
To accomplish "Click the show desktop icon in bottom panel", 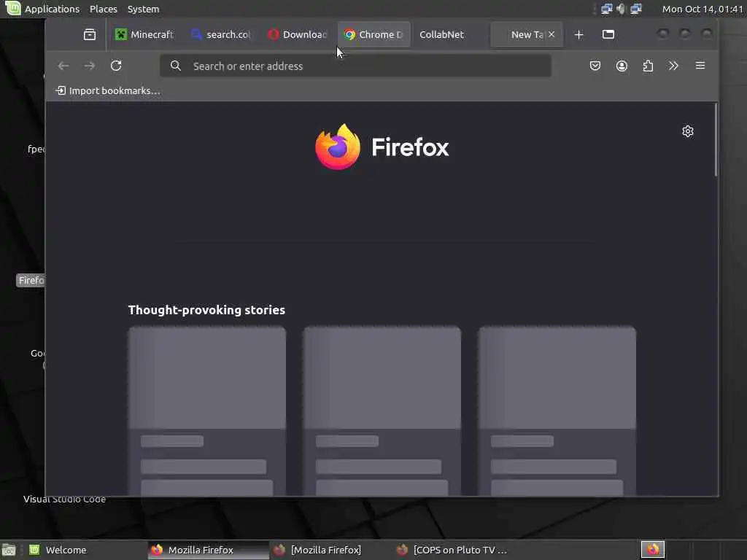I will [9, 550].
